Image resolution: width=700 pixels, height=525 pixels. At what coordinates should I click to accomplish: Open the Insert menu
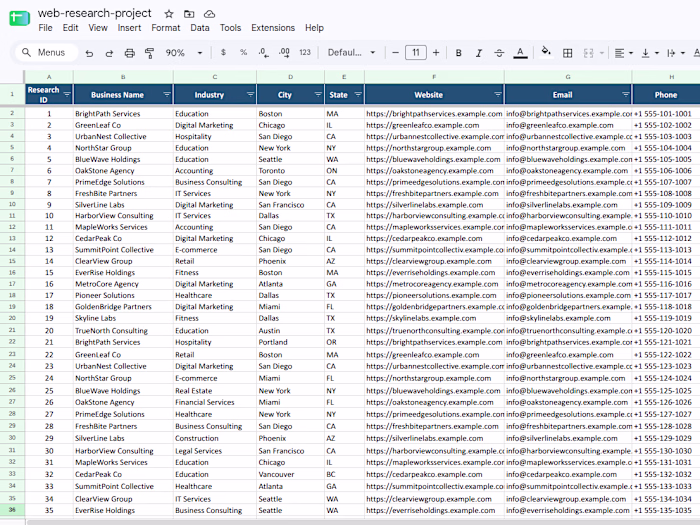pos(129,28)
